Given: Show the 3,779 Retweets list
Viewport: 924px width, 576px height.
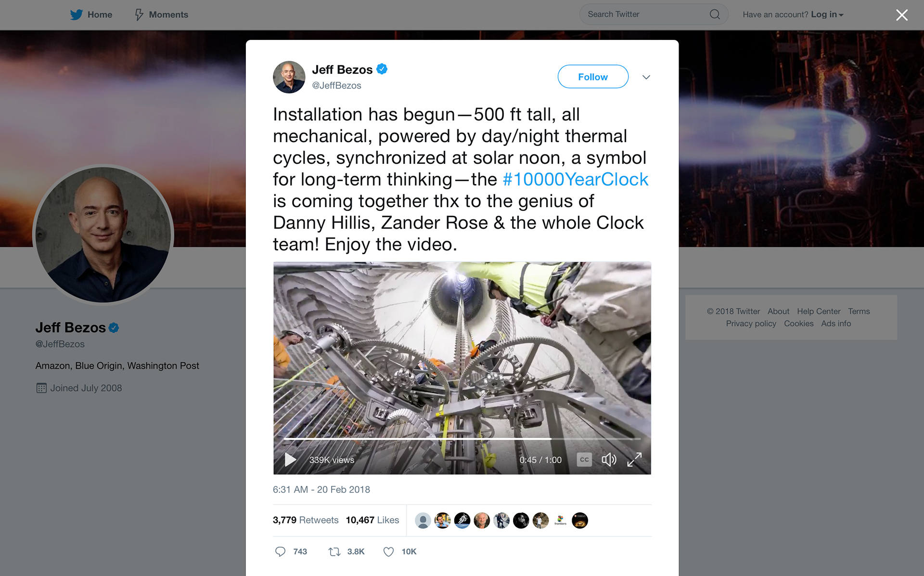Looking at the screenshot, I should tap(306, 520).
